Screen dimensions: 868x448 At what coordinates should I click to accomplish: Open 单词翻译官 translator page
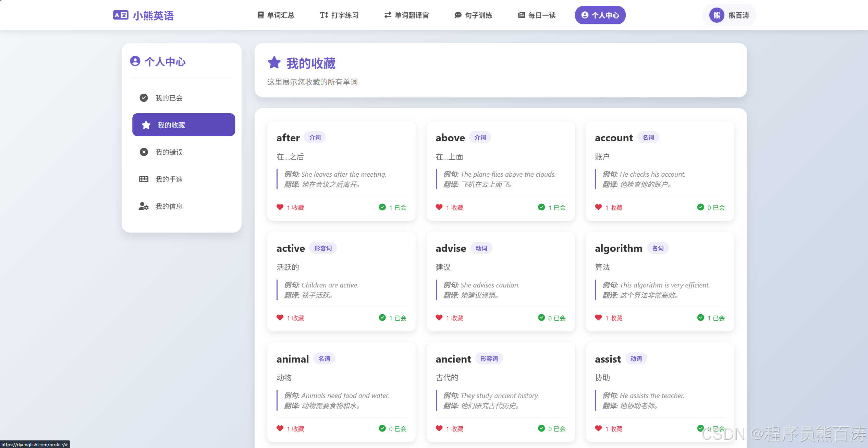(x=406, y=15)
